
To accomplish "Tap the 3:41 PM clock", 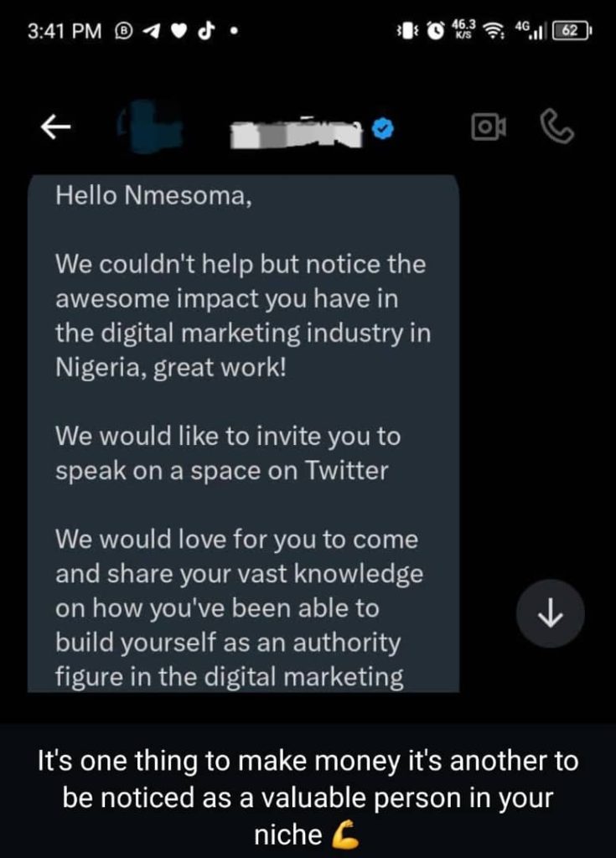I will (64, 32).
